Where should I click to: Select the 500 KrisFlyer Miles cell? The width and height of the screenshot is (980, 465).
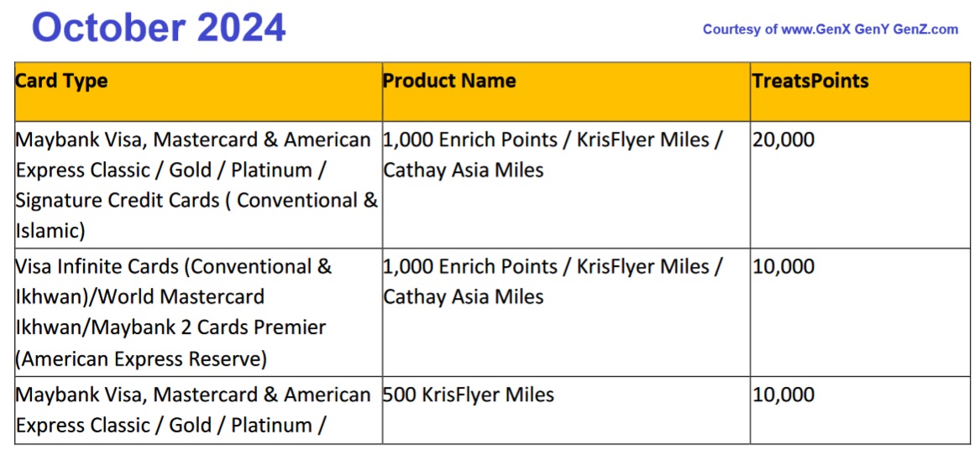pos(469,394)
